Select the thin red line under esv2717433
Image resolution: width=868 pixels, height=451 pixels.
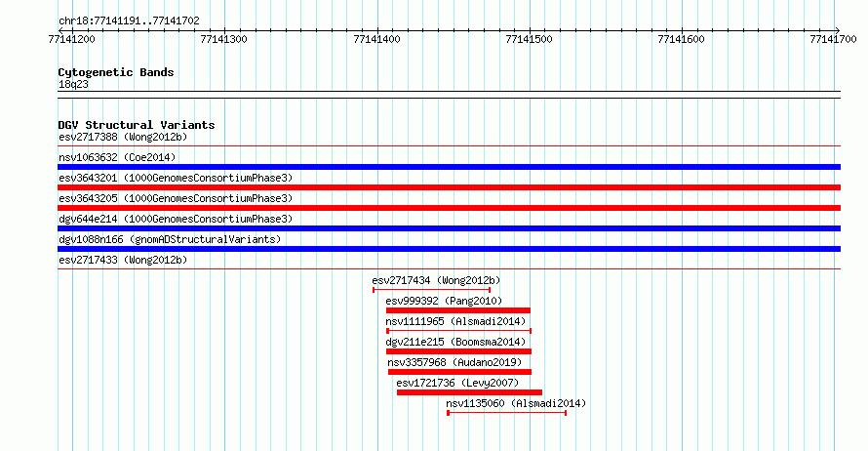[449, 269]
